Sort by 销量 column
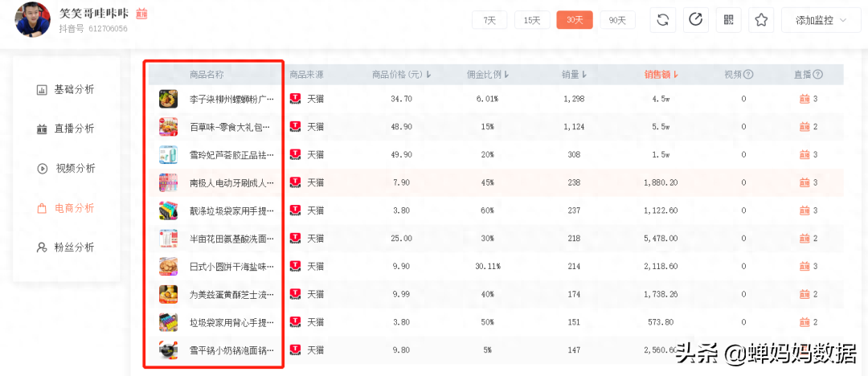Image resolution: width=868 pixels, height=376 pixels. point(575,74)
